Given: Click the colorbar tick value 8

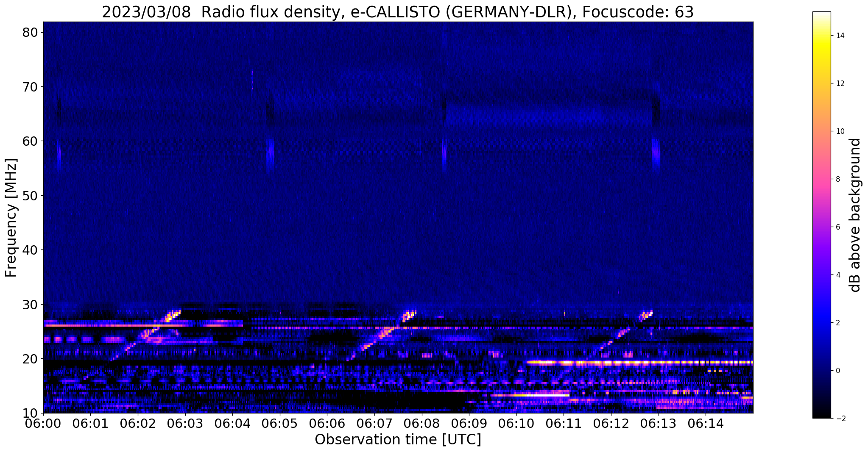Looking at the screenshot, I should tap(837, 179).
